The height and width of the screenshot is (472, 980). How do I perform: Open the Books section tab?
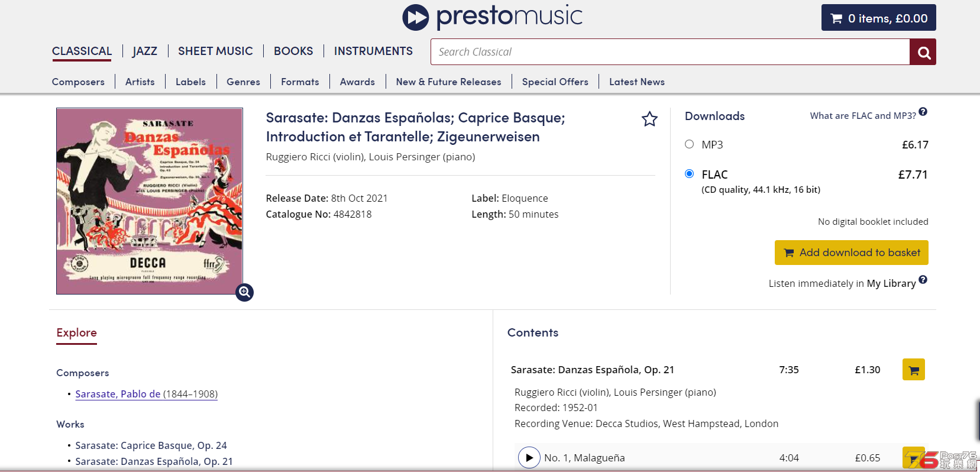[293, 51]
